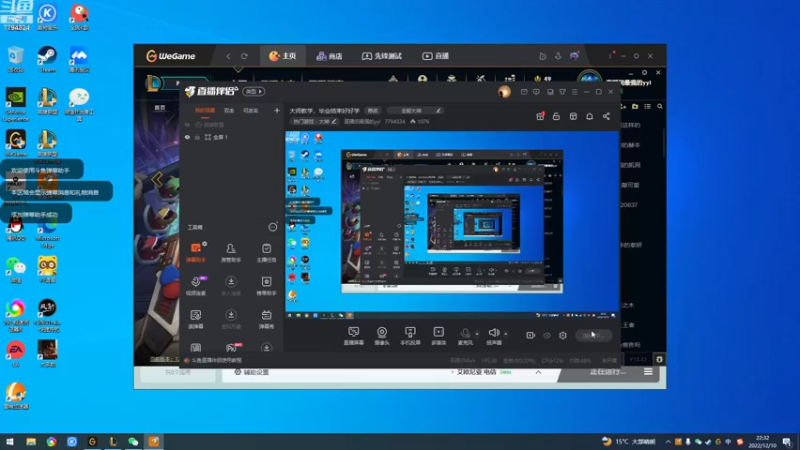Open toolbox more options circle icon
Screen dimensions: 800x450
273,227
